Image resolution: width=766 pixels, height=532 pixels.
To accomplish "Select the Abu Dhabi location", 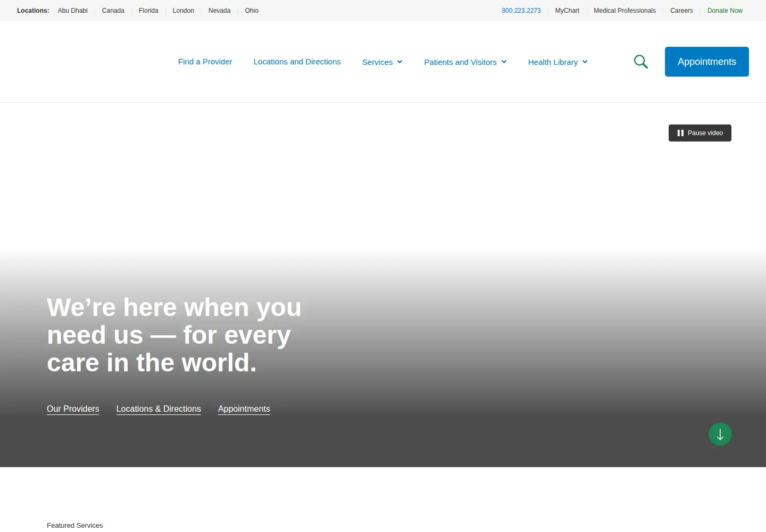I will point(73,11).
